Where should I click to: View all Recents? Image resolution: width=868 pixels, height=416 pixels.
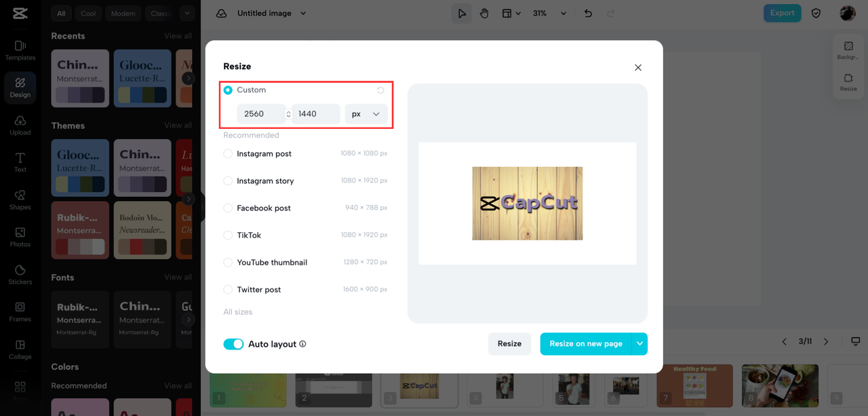point(178,36)
